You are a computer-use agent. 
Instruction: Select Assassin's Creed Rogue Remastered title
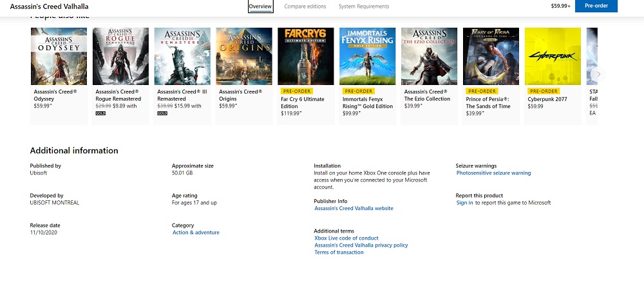coord(118,95)
